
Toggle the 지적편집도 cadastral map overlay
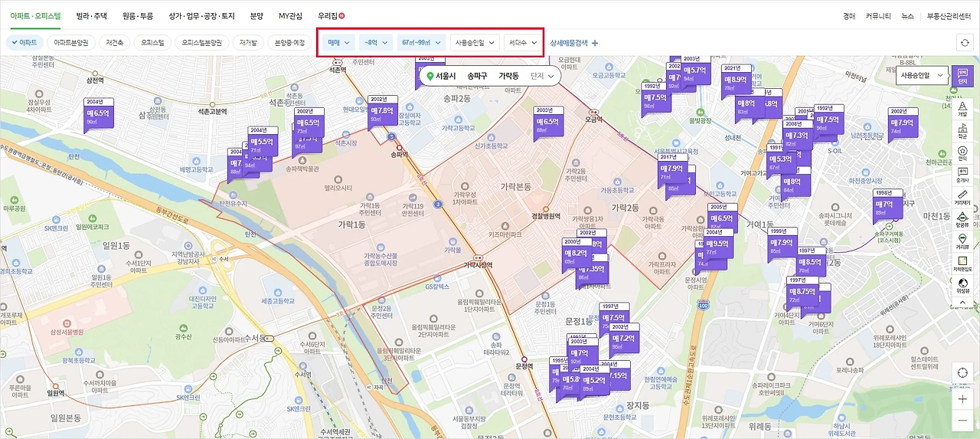(962, 264)
